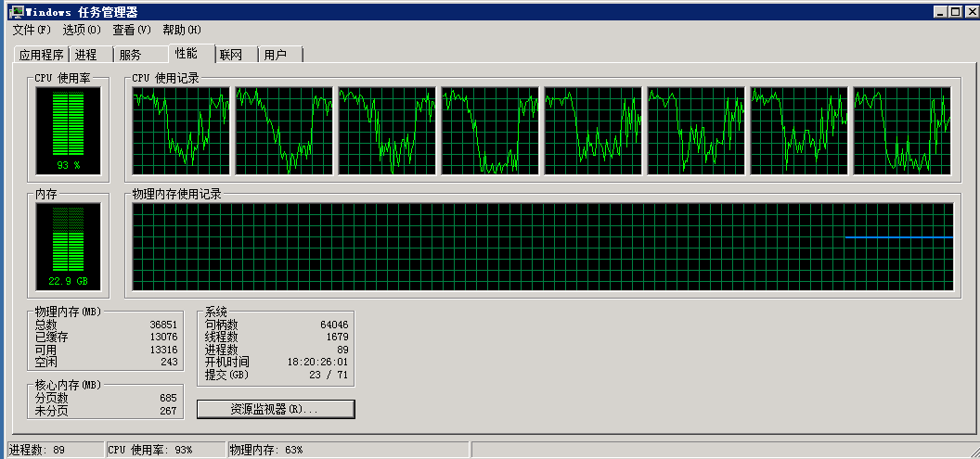Screen dimensions: 980x459
Task: Click the 物理内存使用记录 group label
Action: (177, 194)
